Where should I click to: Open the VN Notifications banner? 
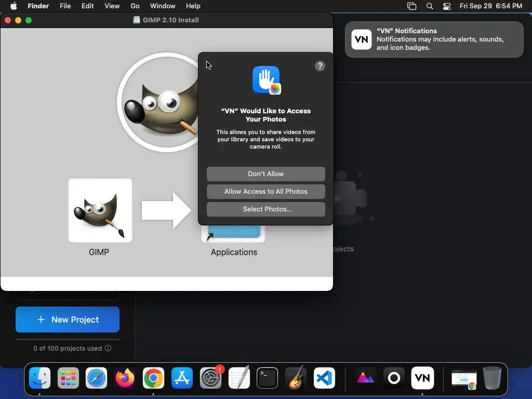(434, 39)
